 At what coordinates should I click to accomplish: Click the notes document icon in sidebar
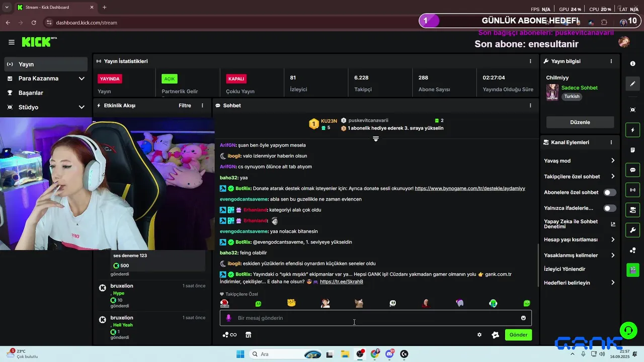tap(632, 150)
